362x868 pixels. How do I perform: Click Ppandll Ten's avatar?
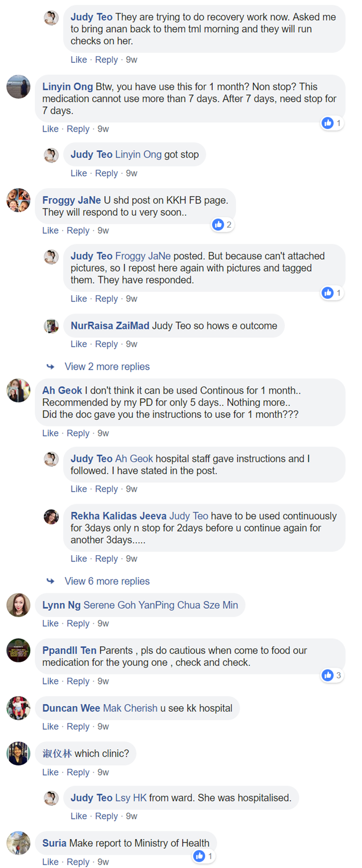pos(18,650)
